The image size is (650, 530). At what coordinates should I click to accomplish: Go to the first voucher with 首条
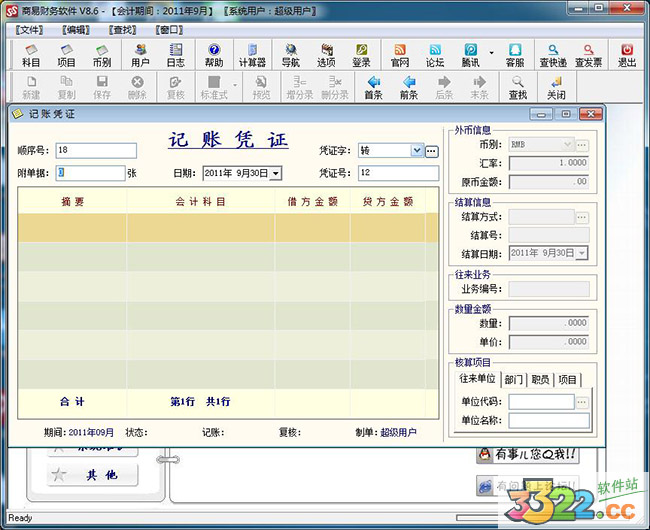point(374,88)
